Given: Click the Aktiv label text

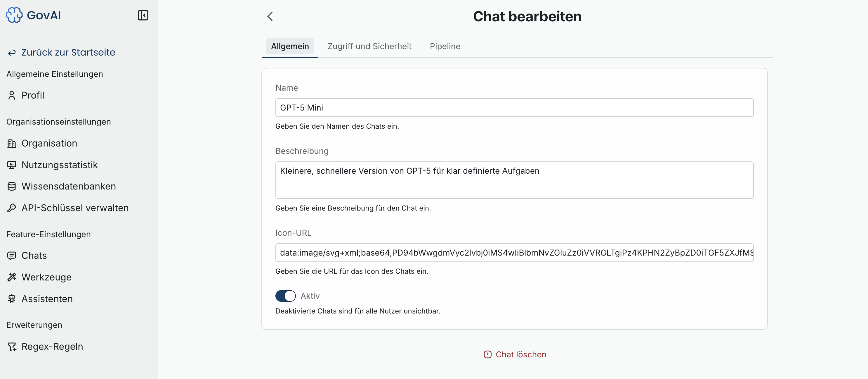Looking at the screenshot, I should coord(310,296).
